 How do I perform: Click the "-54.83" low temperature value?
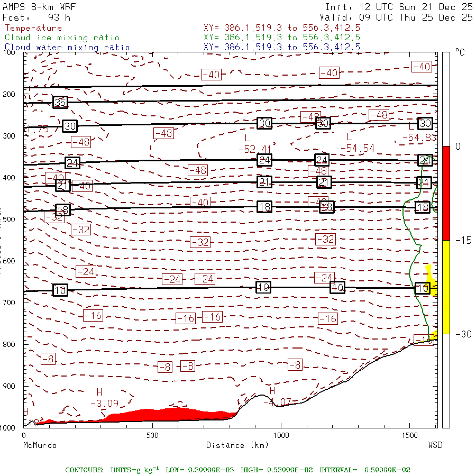click(419, 138)
